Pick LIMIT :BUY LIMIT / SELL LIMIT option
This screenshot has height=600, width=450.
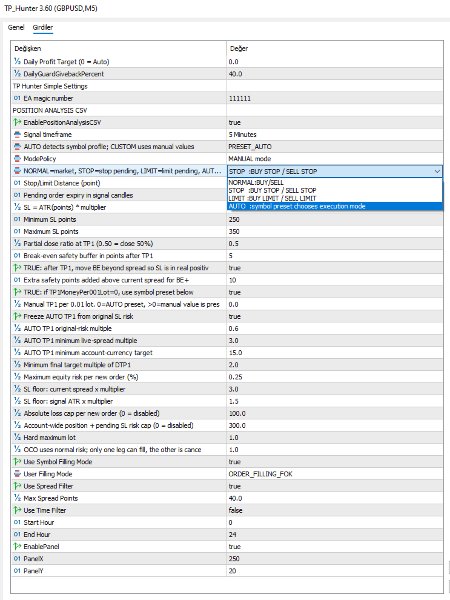335,198
